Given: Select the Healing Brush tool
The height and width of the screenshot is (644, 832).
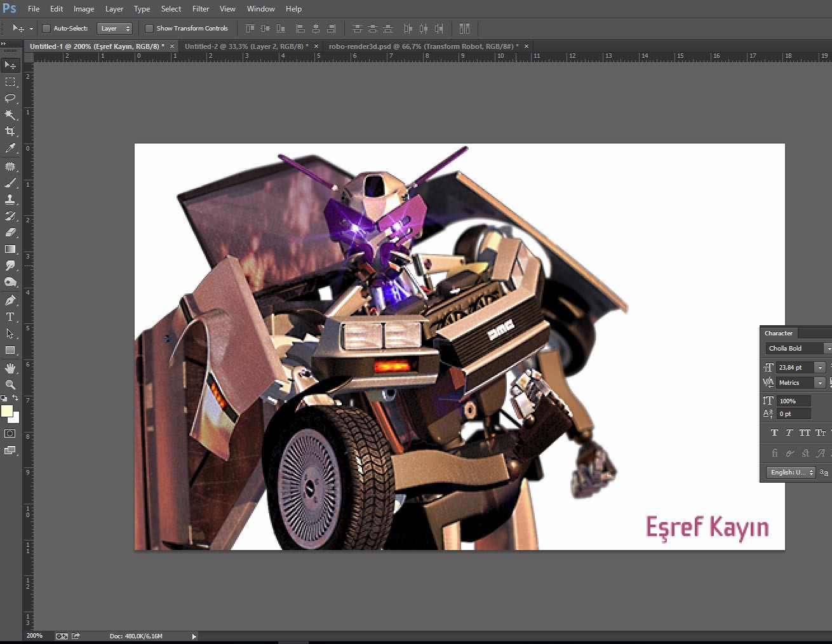Looking at the screenshot, I should [10, 166].
